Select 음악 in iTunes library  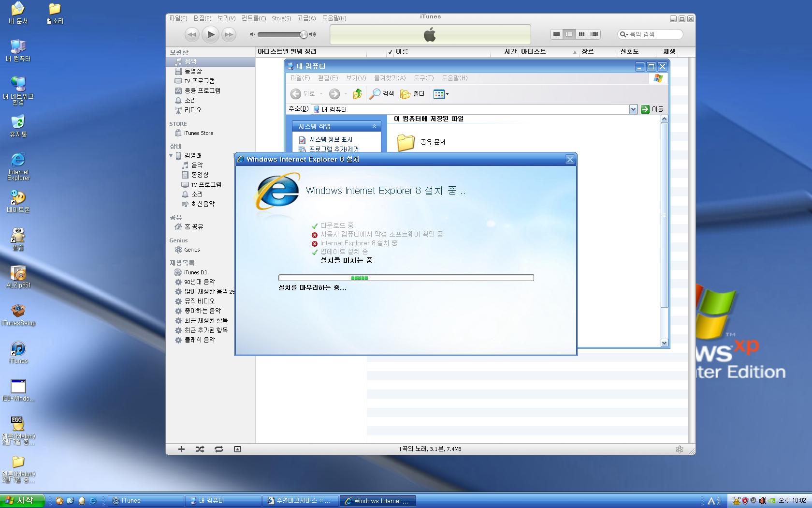(x=211, y=61)
